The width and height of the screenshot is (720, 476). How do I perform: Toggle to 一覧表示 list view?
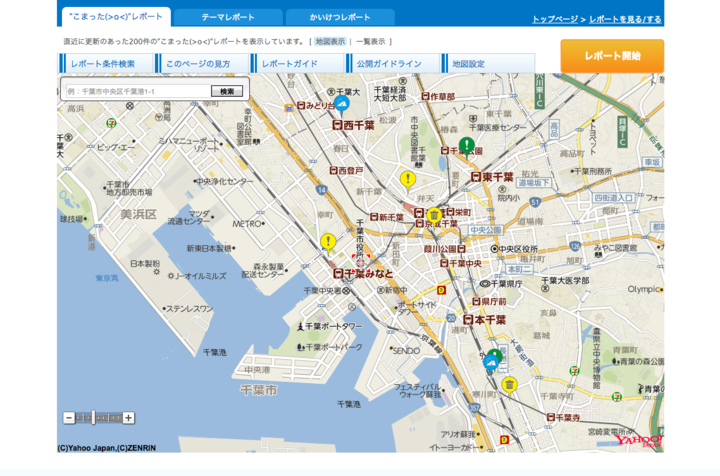point(370,41)
